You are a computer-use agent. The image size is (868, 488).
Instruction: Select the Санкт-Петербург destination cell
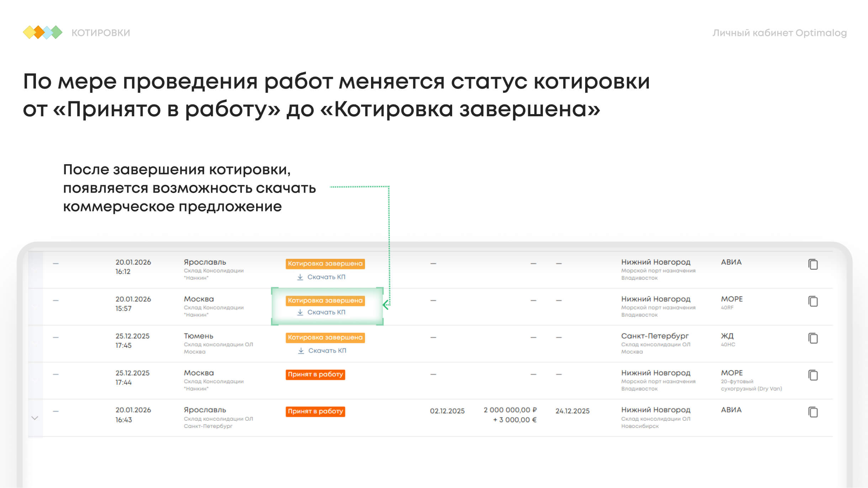click(655, 336)
